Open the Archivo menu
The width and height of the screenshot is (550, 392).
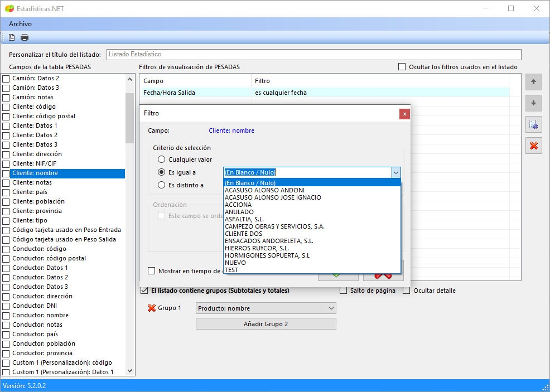pos(20,24)
